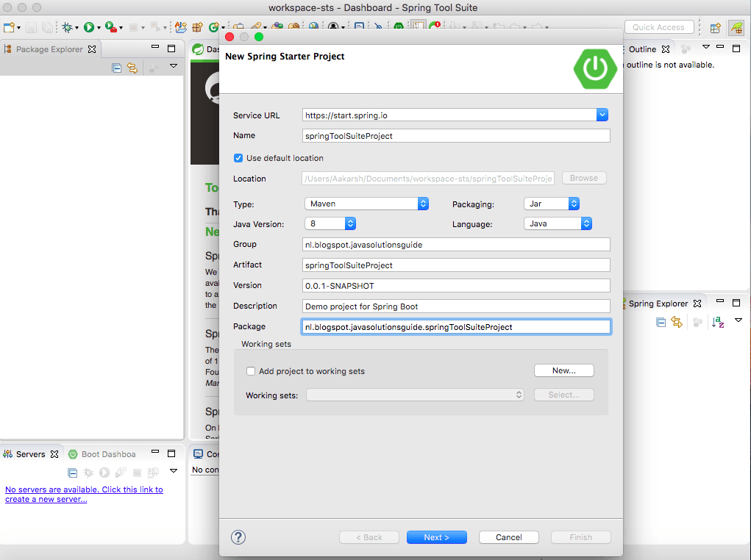Screen dimensions: 751x560
Task: Click the Group input field
Action: [456, 244]
